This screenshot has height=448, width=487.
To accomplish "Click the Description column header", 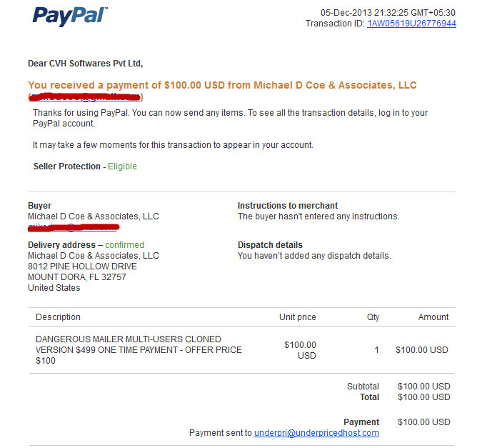I will pyautogui.click(x=58, y=317).
